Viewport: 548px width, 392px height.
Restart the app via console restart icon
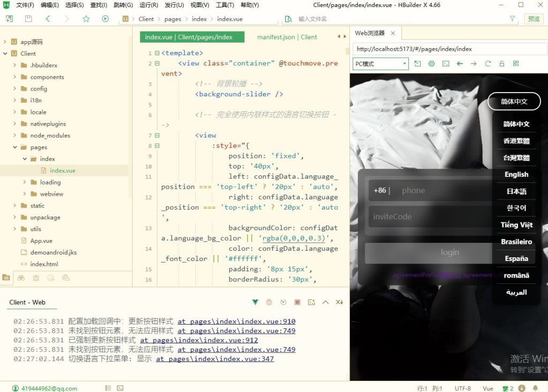point(283,302)
